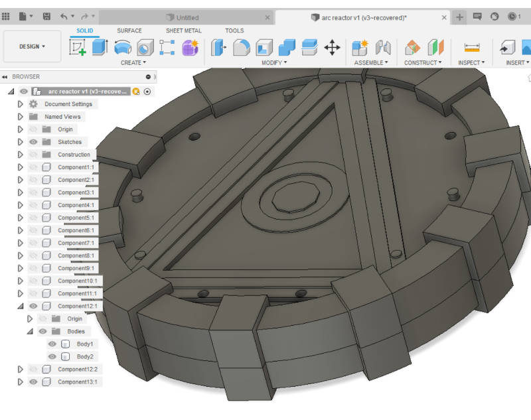
Task: Open the Job Status clock icon
Action: coord(512,16)
